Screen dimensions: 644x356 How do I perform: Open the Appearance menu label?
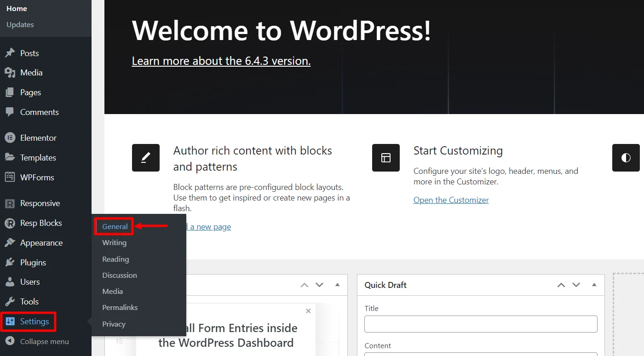click(x=41, y=243)
